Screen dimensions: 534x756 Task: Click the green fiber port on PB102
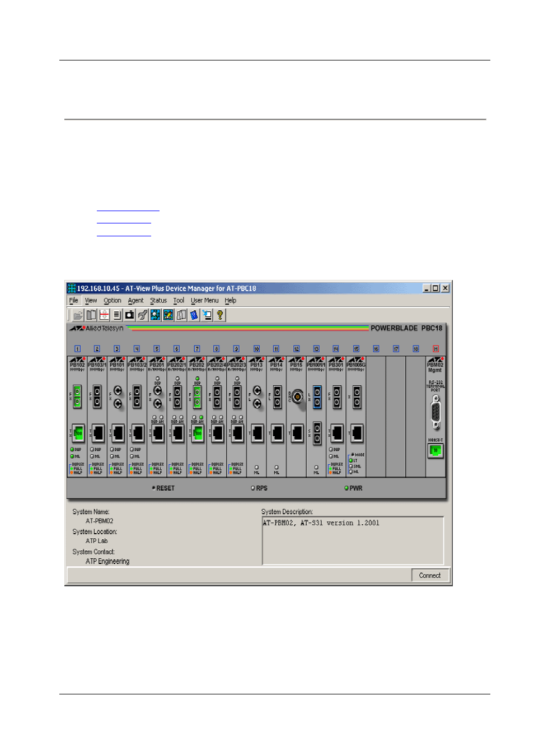coord(78,396)
